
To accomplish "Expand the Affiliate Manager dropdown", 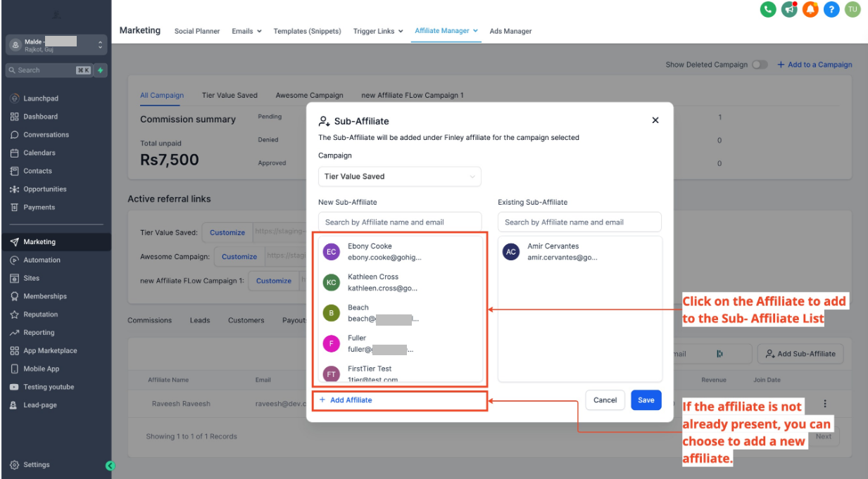I will pos(446,31).
